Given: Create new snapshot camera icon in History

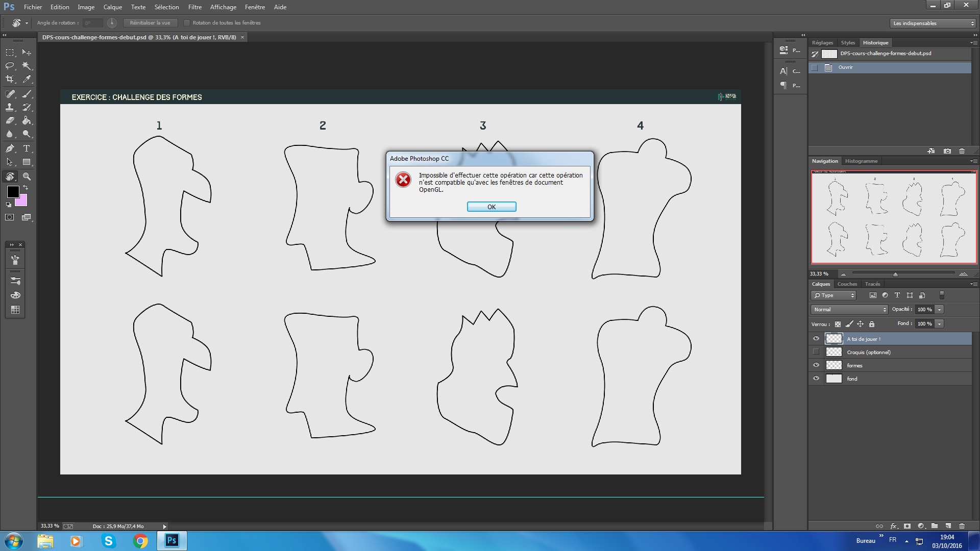Looking at the screenshot, I should tap(947, 151).
